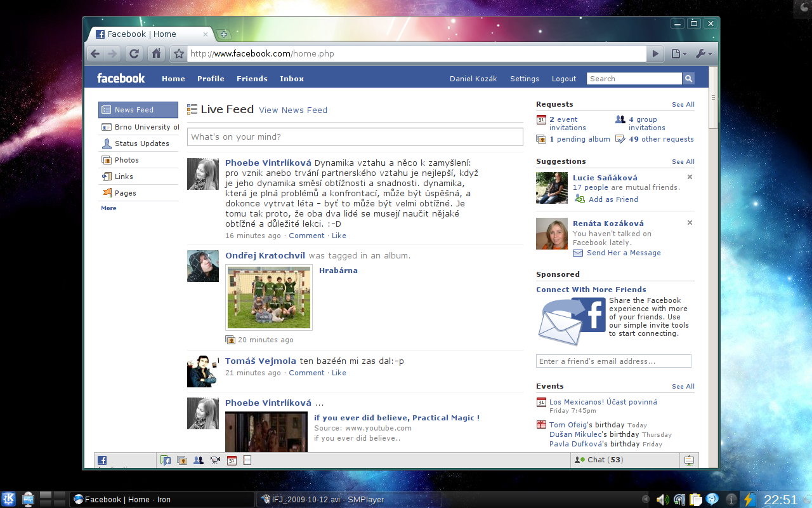The width and height of the screenshot is (812, 508).
Task: Open the photos icon in the bottom bar
Action: pyautogui.click(x=182, y=460)
